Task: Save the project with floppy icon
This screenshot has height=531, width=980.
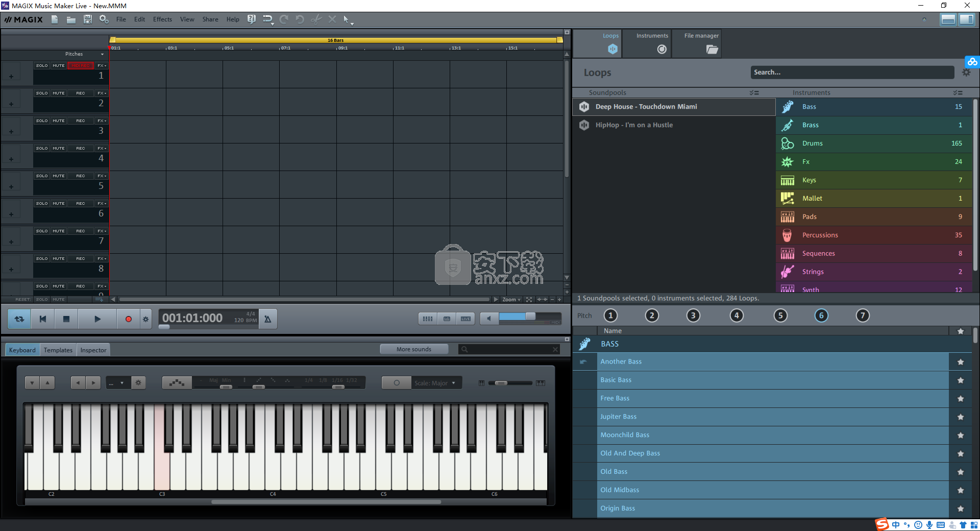Action: (88, 19)
